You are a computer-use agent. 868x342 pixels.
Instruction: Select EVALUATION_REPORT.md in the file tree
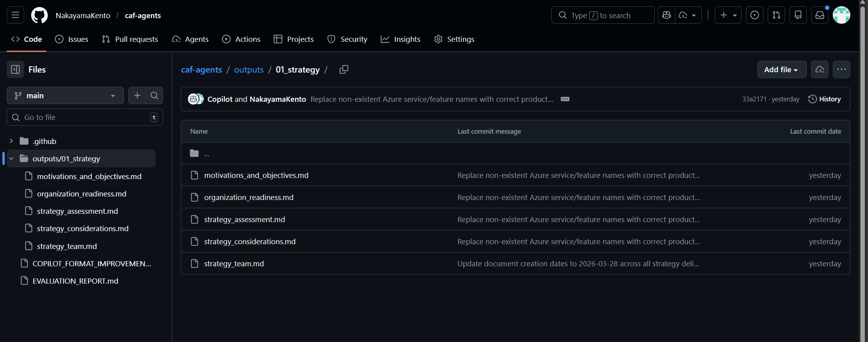75,281
